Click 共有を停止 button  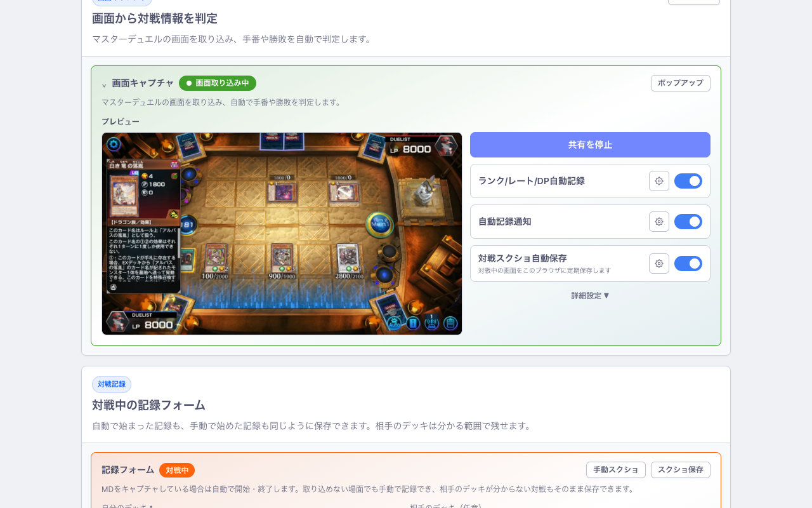[590, 145]
